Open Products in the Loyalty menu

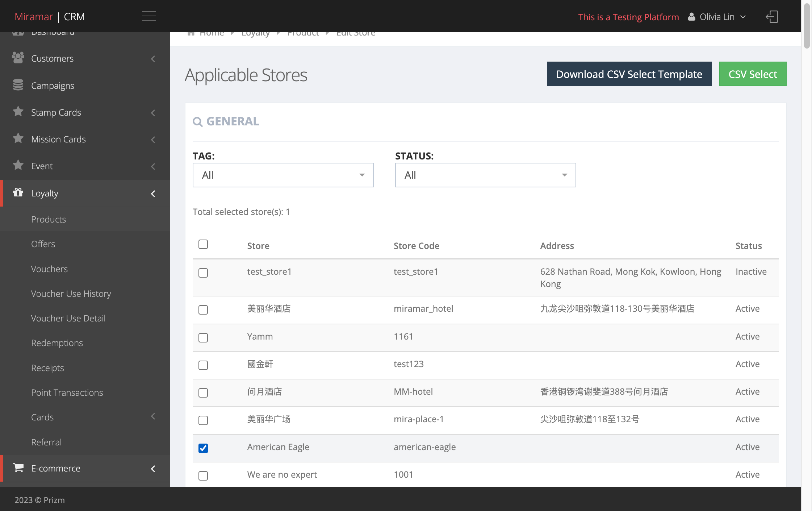click(x=49, y=219)
